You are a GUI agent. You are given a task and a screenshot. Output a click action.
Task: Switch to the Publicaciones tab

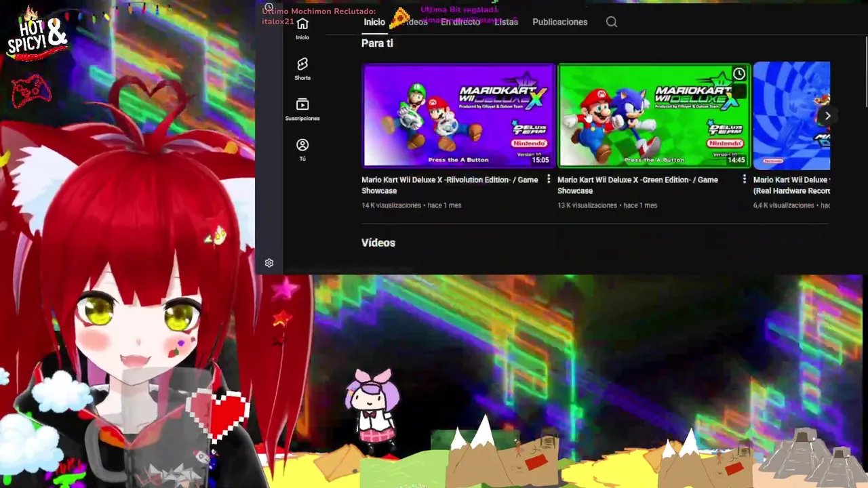tap(560, 22)
